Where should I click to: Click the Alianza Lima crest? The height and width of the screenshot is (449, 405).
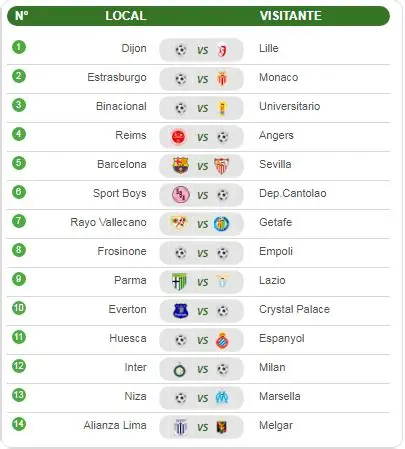[x=180, y=427]
